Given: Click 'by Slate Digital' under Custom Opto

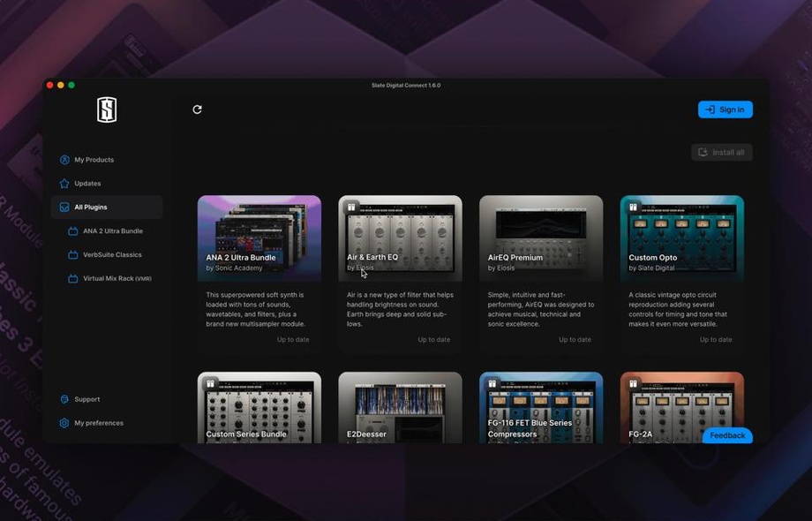Looking at the screenshot, I should pyautogui.click(x=651, y=268).
